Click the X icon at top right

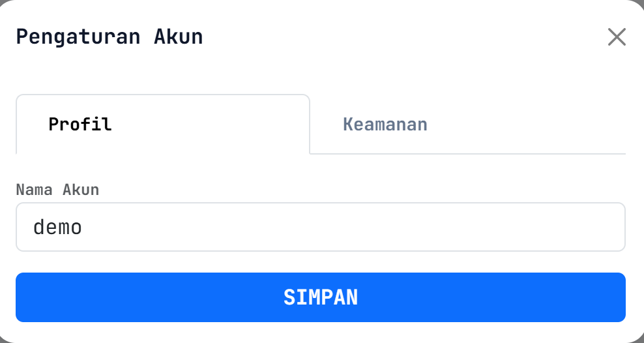click(616, 37)
